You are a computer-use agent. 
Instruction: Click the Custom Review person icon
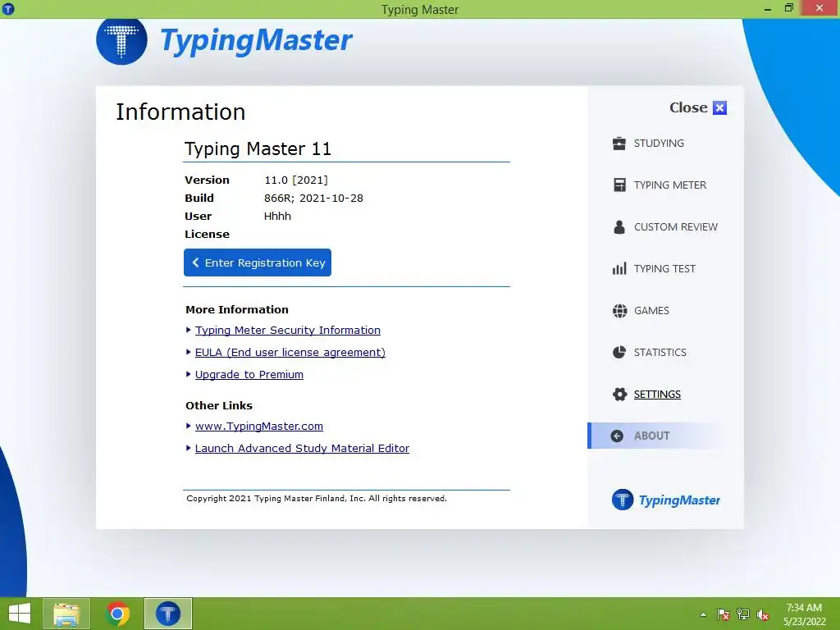coord(619,226)
